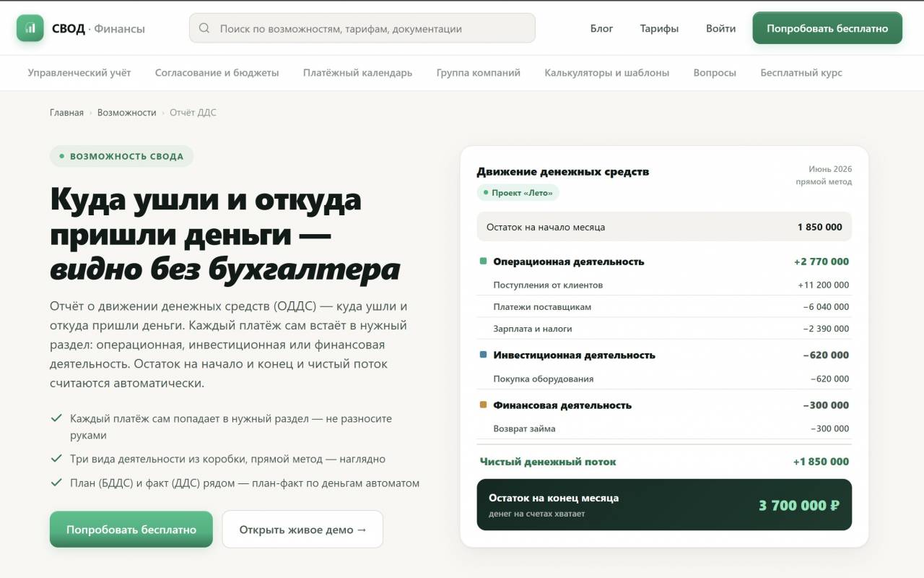
Task: Focus the search field 'Поиск по возможностям'
Action: [x=362, y=28]
